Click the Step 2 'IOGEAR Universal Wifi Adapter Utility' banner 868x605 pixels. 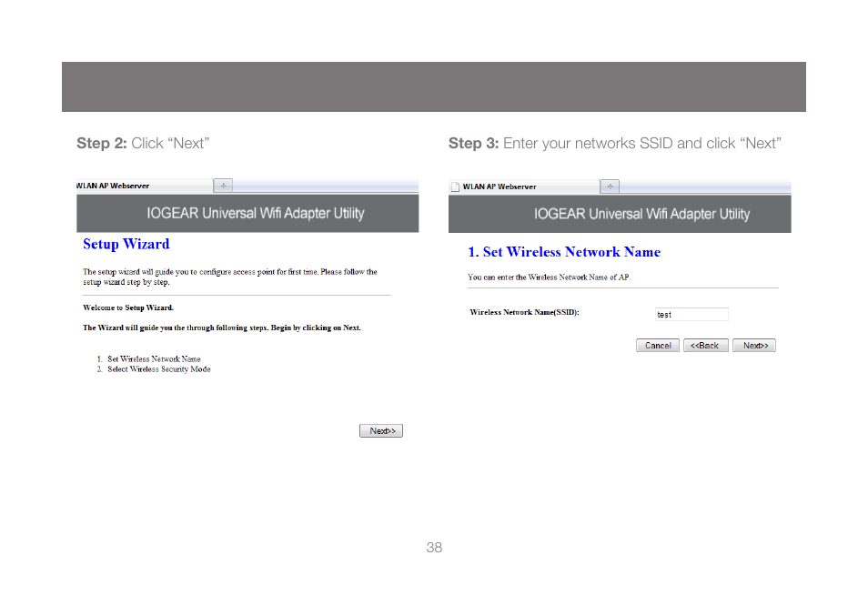click(247, 213)
